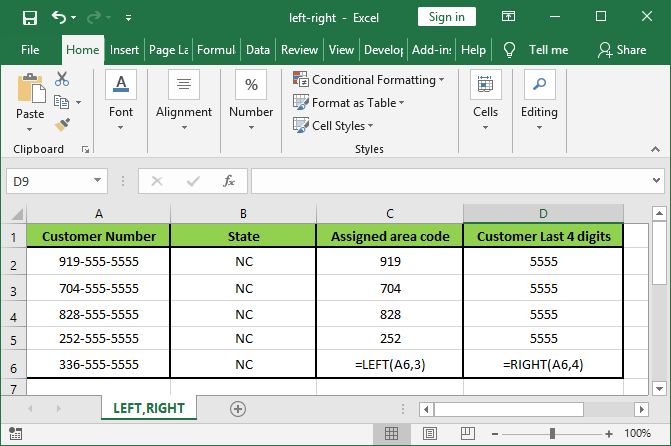Expand the Alignment group
Screen dimensions: 671x446
click(x=184, y=101)
